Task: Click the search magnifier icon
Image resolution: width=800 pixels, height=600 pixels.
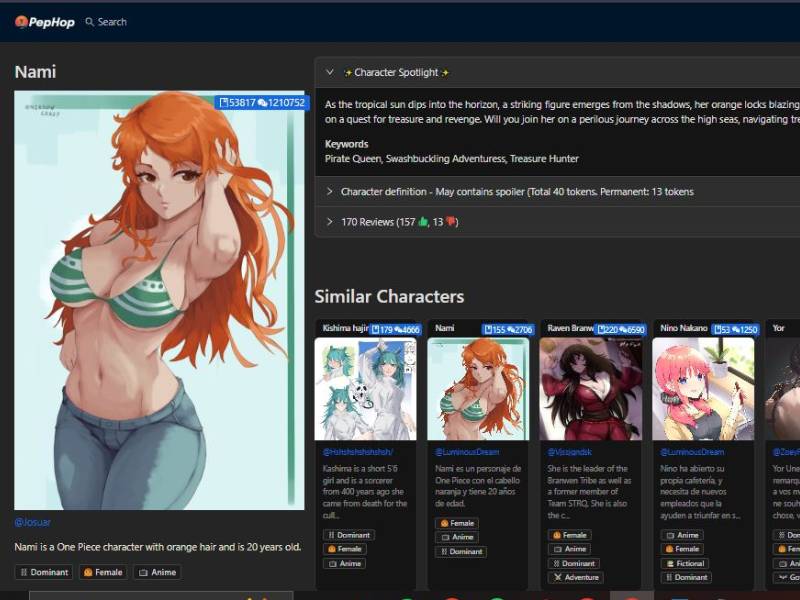Action: click(x=89, y=22)
